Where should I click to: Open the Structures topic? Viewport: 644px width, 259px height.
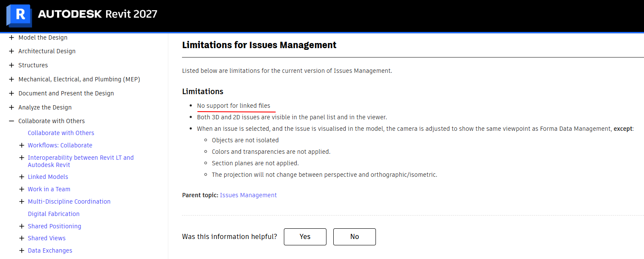pyautogui.click(x=33, y=65)
